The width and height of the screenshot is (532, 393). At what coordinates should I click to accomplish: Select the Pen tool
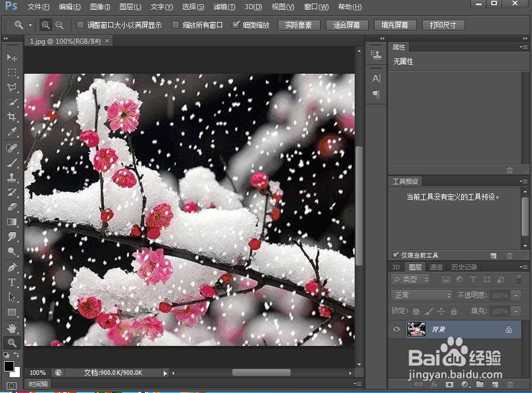[x=12, y=268]
